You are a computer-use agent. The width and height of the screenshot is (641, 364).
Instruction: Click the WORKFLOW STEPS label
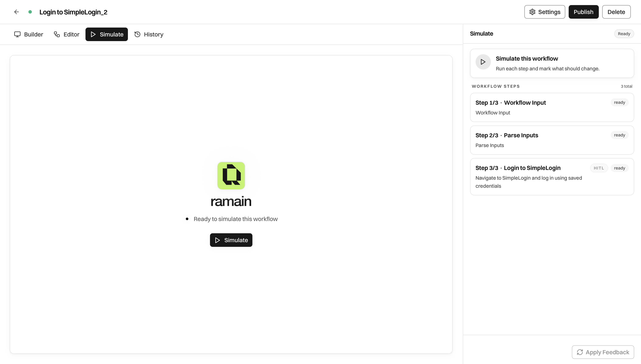(x=496, y=86)
